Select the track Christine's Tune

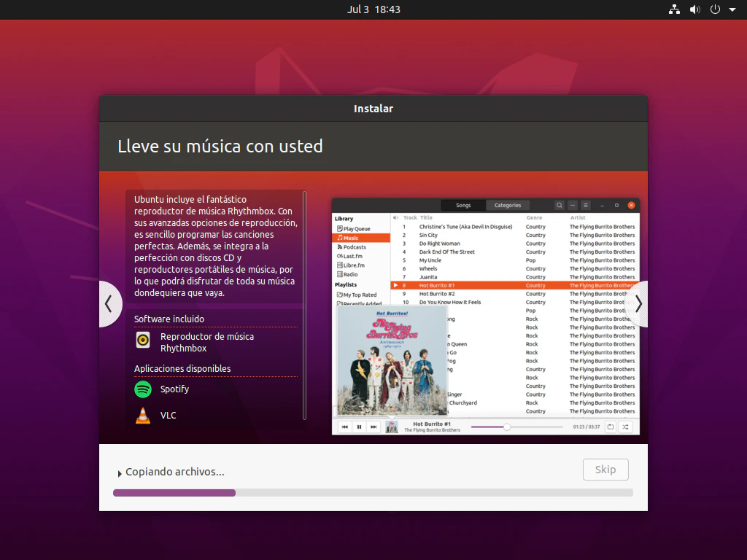click(x=514, y=227)
